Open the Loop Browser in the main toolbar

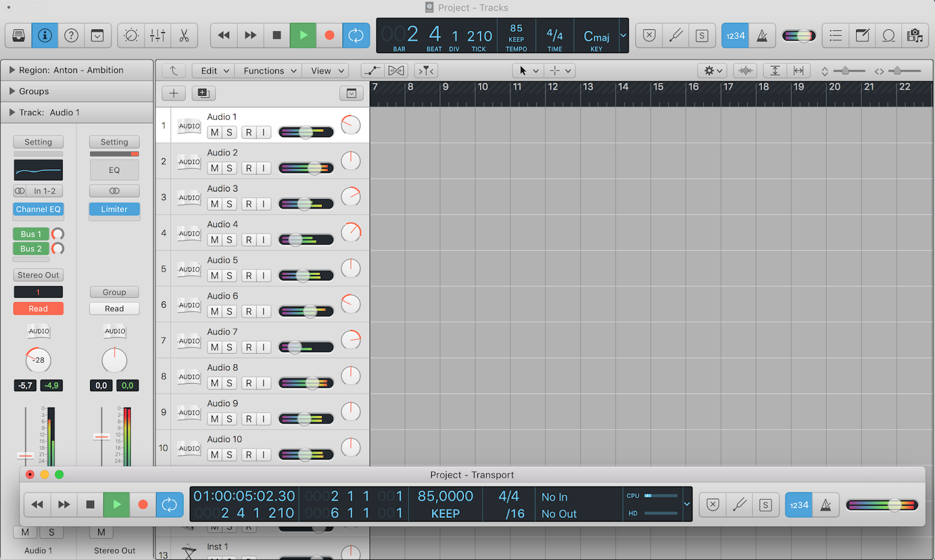(x=888, y=36)
